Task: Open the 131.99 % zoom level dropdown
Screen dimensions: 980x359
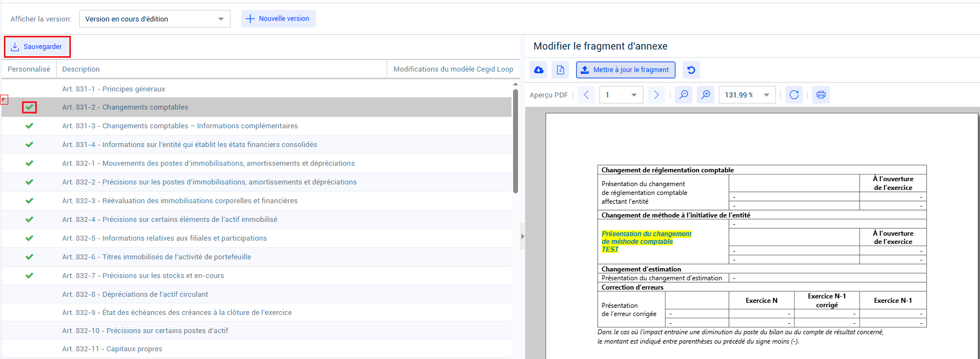Action: [x=747, y=95]
